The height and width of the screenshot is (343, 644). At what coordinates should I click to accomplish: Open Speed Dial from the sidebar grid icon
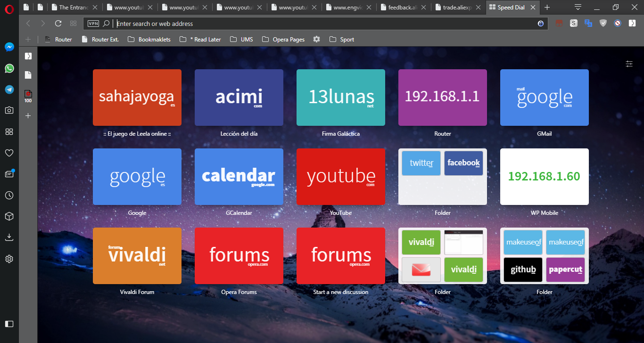point(9,132)
